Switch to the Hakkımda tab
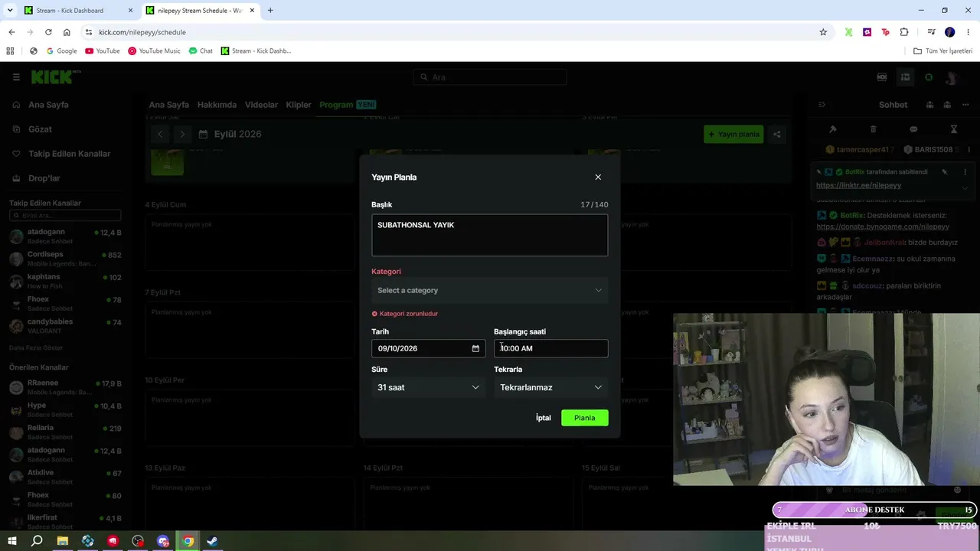980x551 pixels. click(217, 105)
